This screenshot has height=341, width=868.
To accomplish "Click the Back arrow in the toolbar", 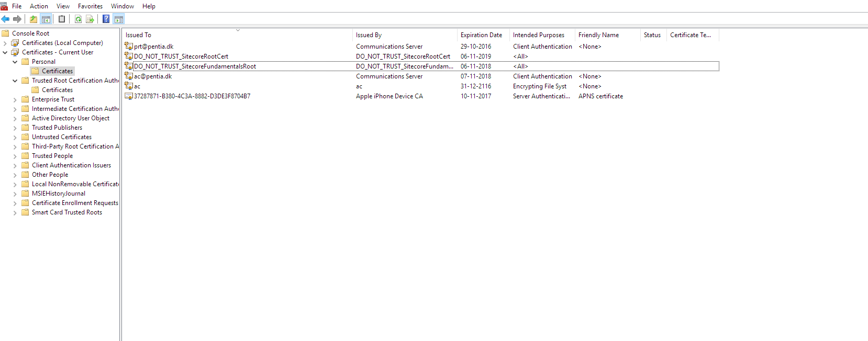I will coord(5,19).
